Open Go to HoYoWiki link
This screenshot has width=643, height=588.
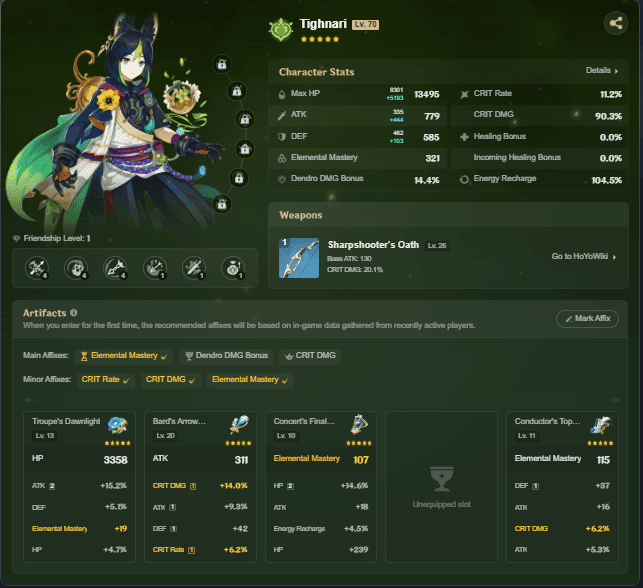click(x=584, y=257)
